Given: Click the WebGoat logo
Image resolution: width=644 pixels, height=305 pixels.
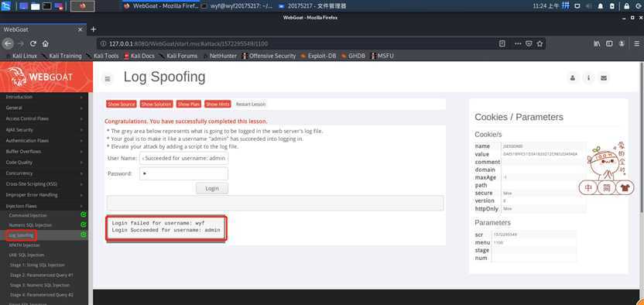Looking at the screenshot, I should coord(40,77).
